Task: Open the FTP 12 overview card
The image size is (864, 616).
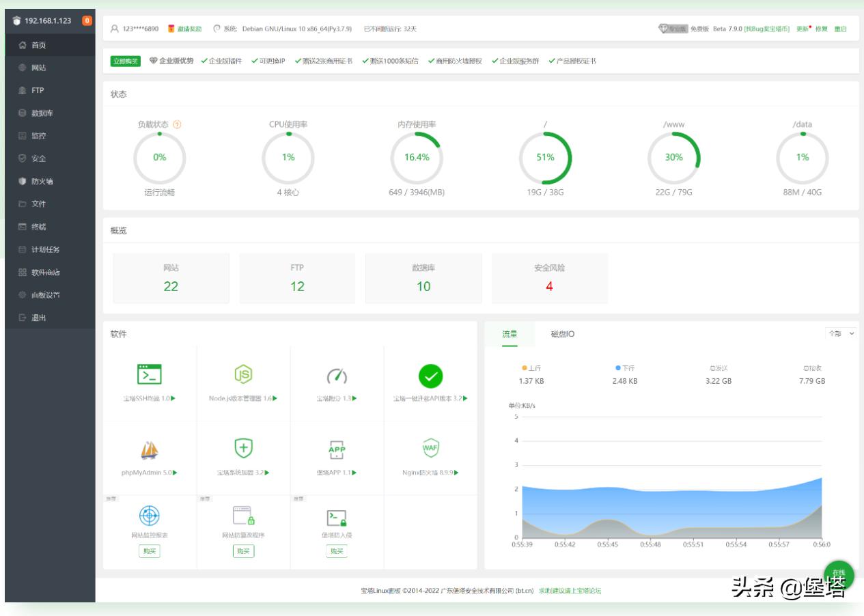Action: click(297, 278)
